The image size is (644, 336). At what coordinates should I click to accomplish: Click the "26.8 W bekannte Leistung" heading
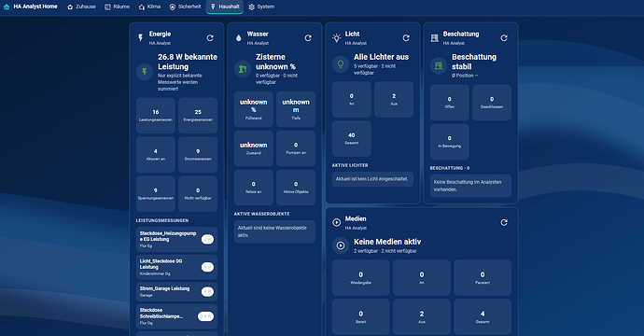(x=188, y=62)
